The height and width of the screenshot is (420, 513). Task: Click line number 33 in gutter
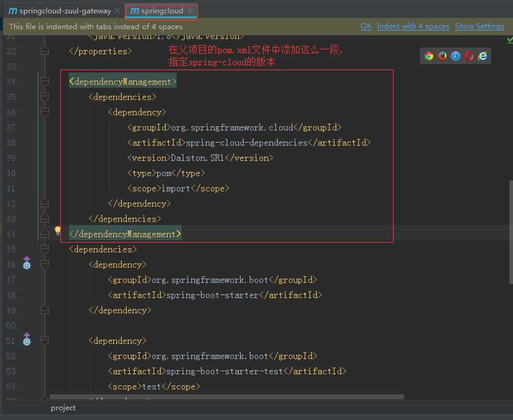[x=11, y=66]
